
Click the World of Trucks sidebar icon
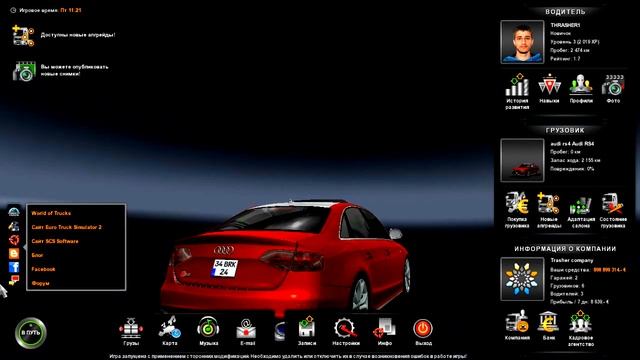(x=14, y=211)
